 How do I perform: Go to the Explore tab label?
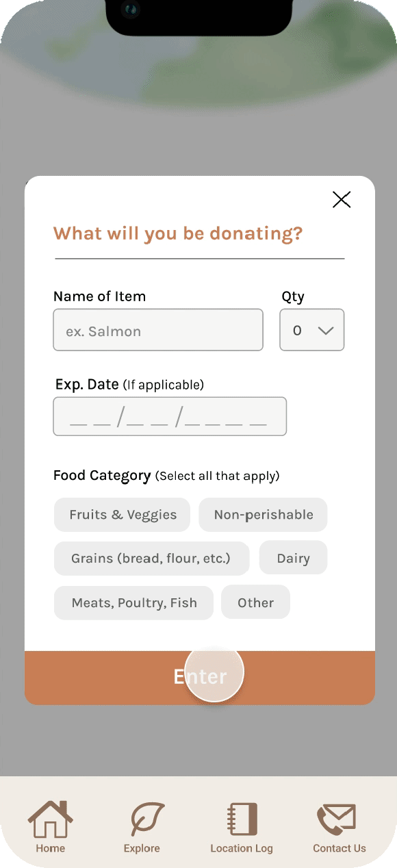pos(142,848)
